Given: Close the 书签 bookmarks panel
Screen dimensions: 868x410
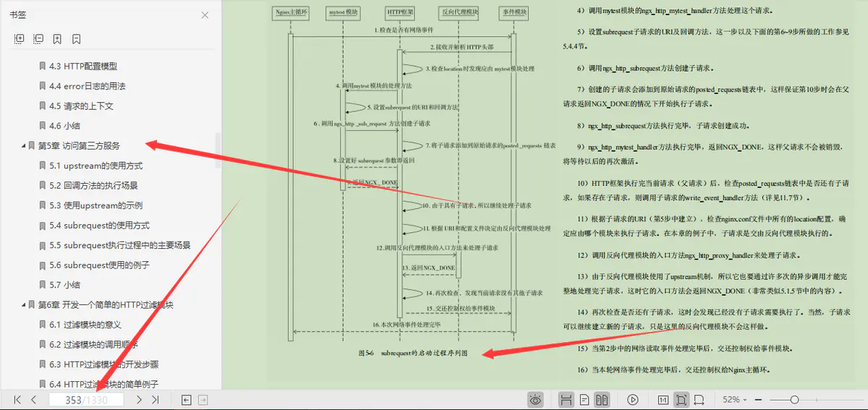Looking at the screenshot, I should tap(205, 14).
